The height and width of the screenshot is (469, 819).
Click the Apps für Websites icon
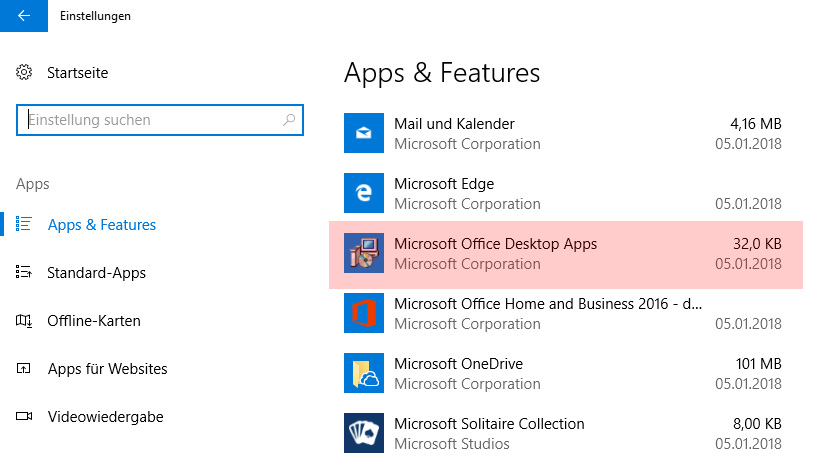pos(24,368)
